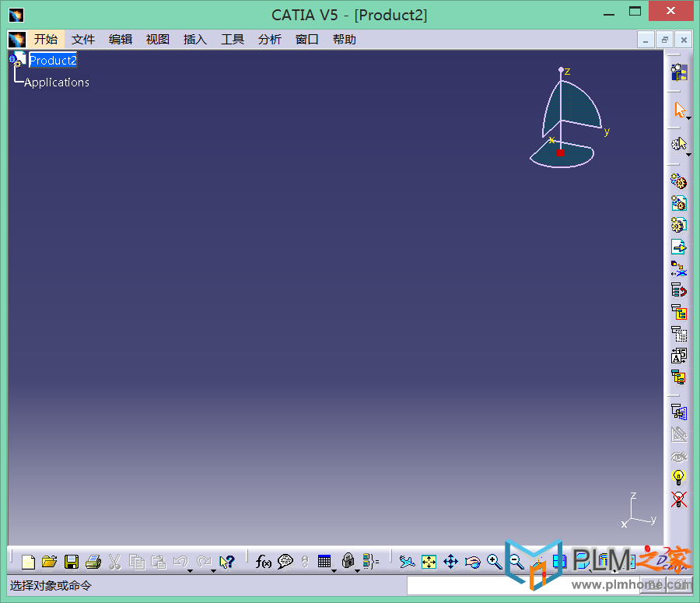Open the 帮助 Help menu
Image resolution: width=700 pixels, height=603 pixels.
[x=345, y=40]
